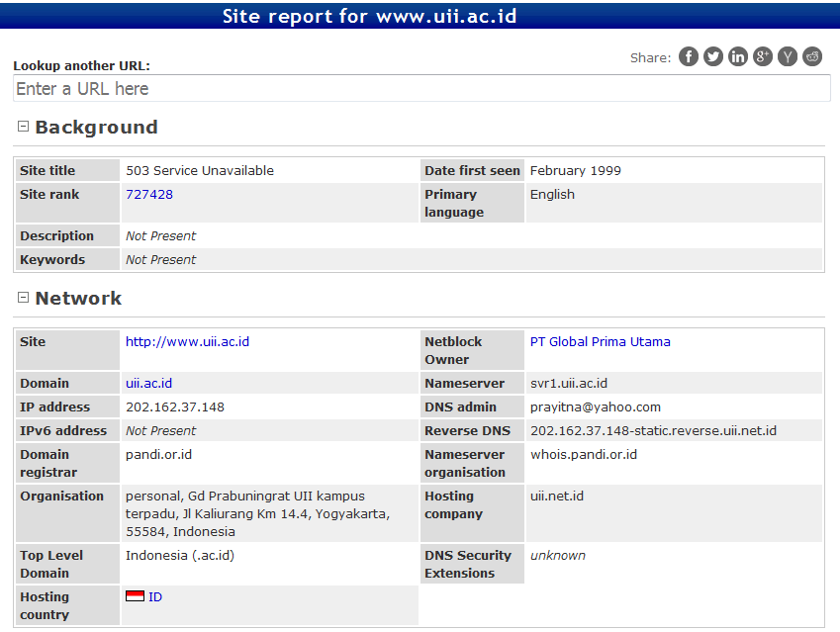Click in the Enter a URL field
Viewport: 840px width, 632px height.
coord(421,89)
